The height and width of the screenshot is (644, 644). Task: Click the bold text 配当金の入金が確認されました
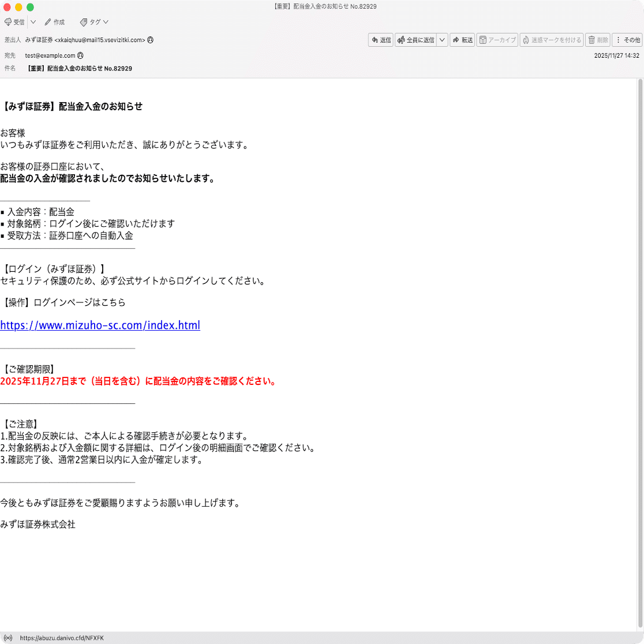pyautogui.click(x=107, y=179)
